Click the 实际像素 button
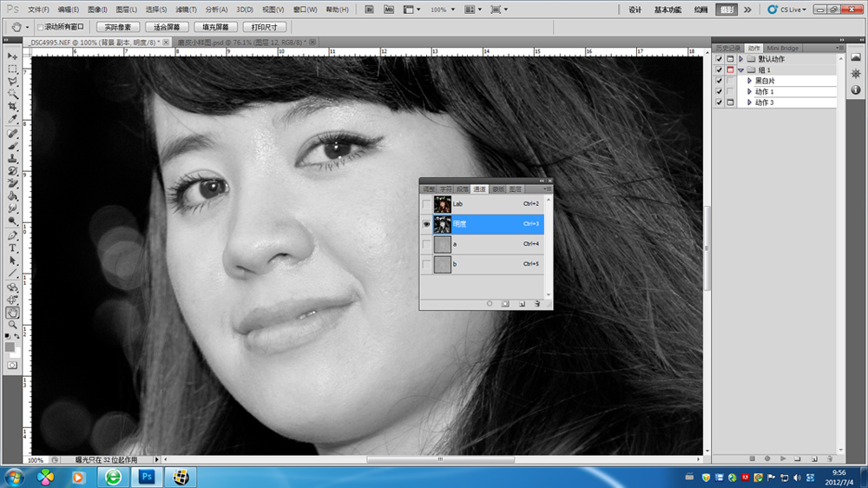This screenshot has height=488, width=868. (x=117, y=27)
